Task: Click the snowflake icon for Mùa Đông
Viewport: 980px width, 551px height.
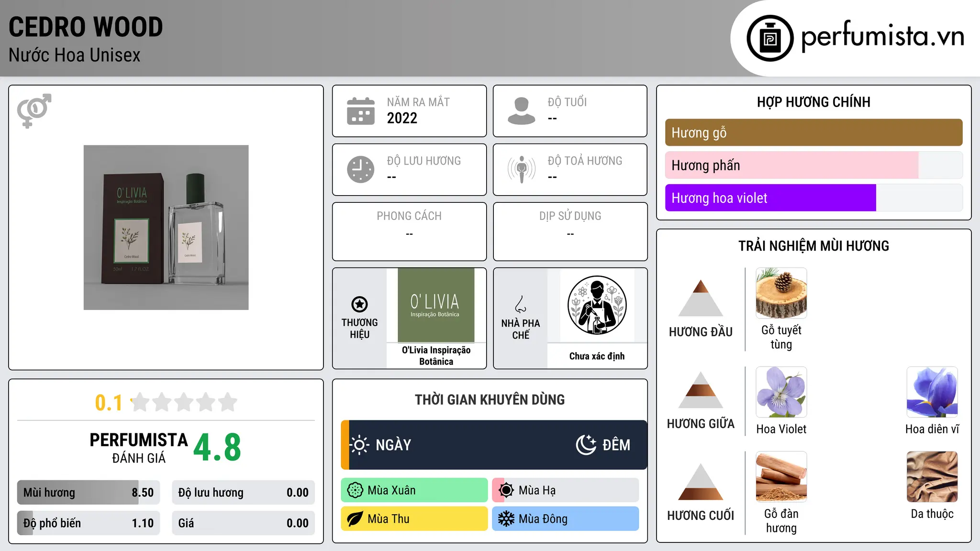Action: click(x=506, y=519)
